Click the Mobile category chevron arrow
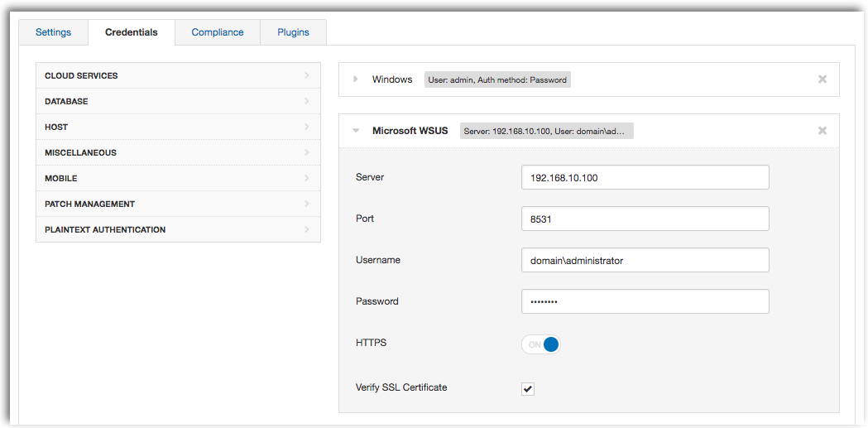 [307, 178]
